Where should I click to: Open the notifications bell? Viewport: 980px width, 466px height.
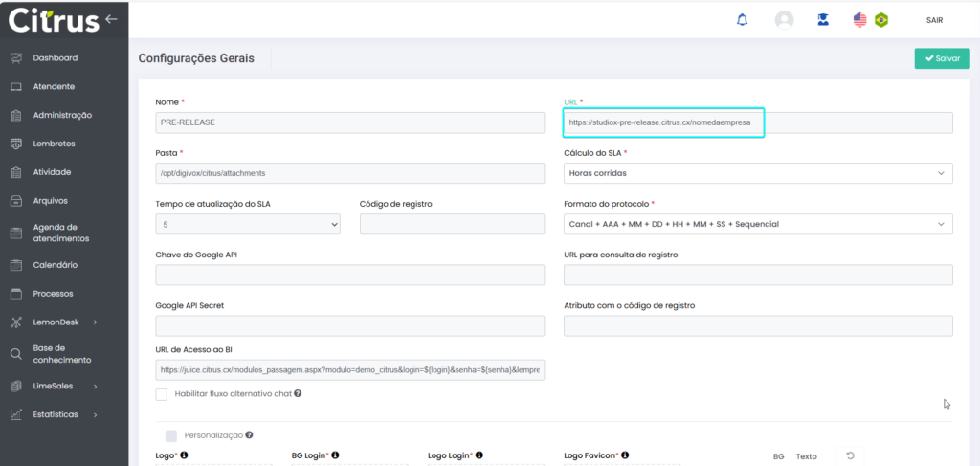coord(742,20)
